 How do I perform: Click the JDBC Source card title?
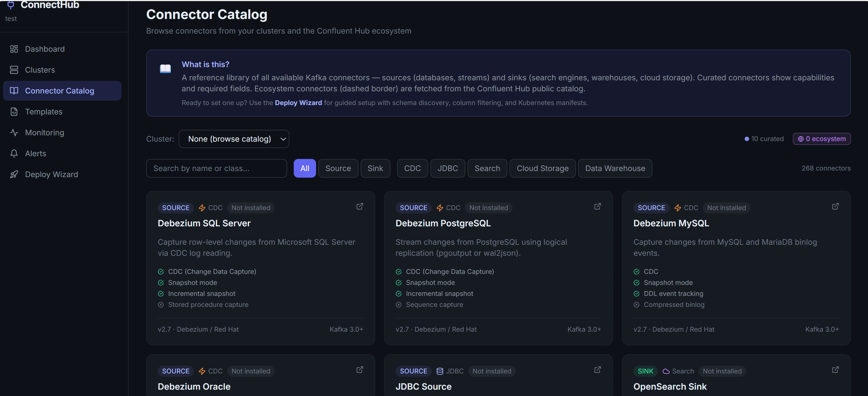(423, 387)
